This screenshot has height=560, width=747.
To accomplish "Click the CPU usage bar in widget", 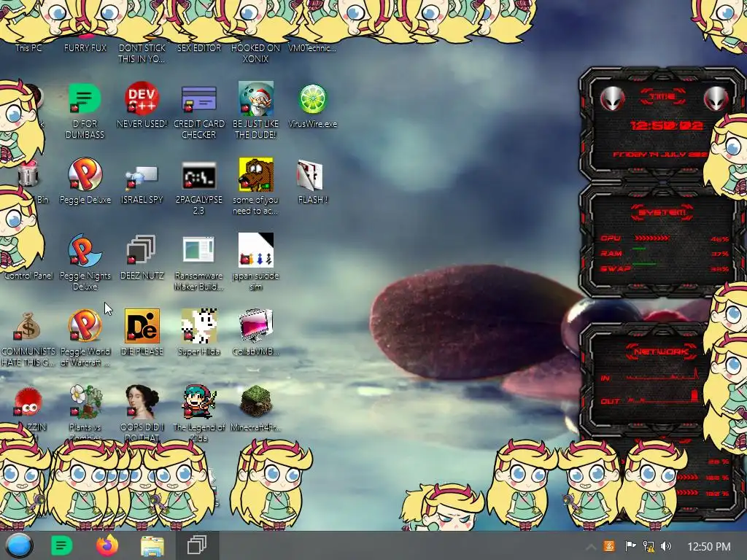I will coord(652,238).
